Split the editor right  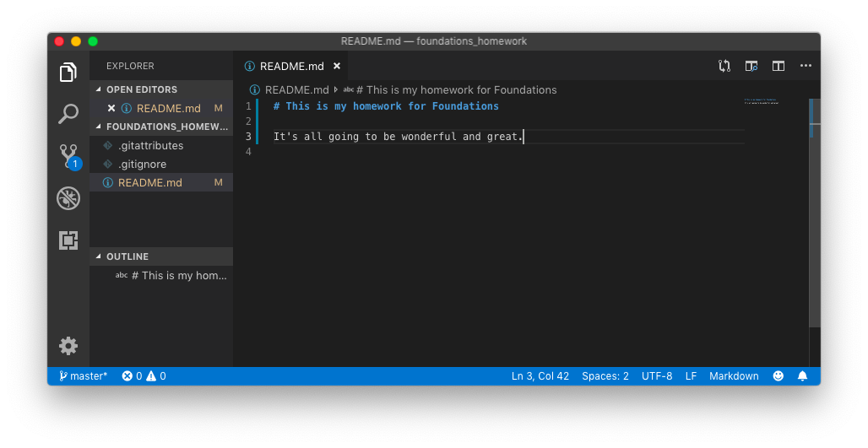(778, 66)
